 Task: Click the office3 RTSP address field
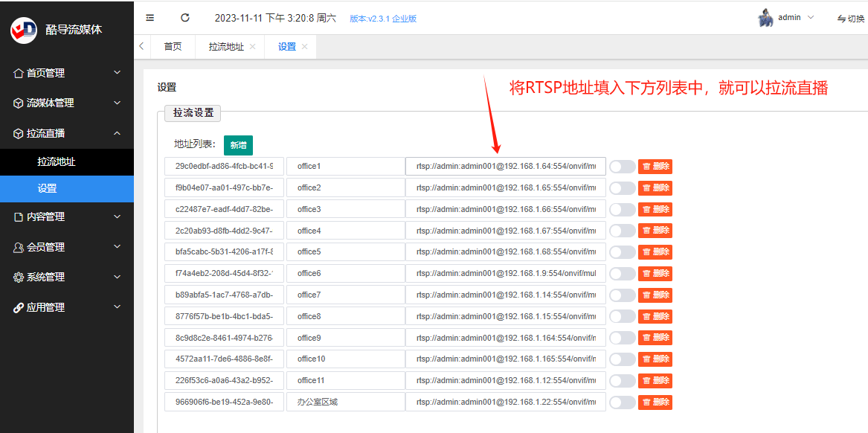click(506, 209)
